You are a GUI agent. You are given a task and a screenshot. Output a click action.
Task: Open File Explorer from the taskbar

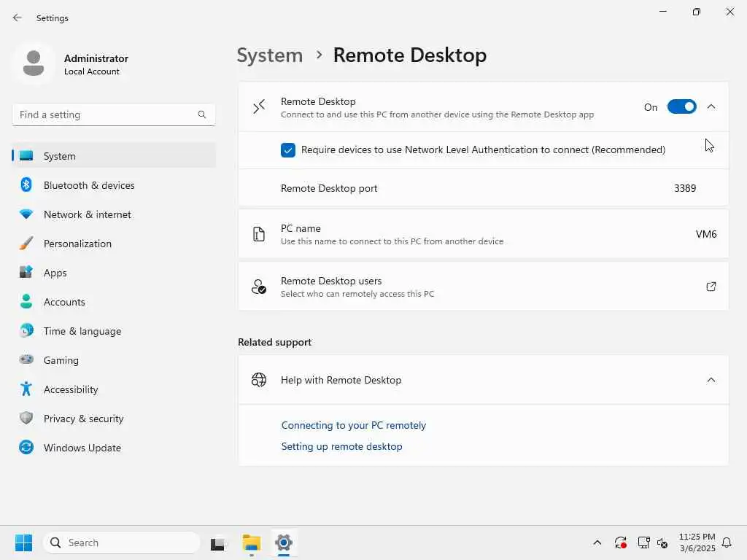[x=251, y=542]
